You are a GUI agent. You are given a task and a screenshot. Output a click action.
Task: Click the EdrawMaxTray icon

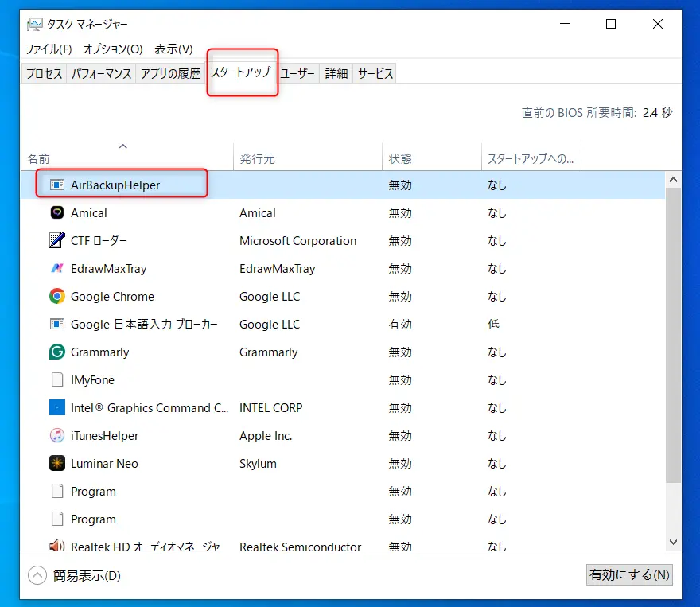tap(57, 268)
